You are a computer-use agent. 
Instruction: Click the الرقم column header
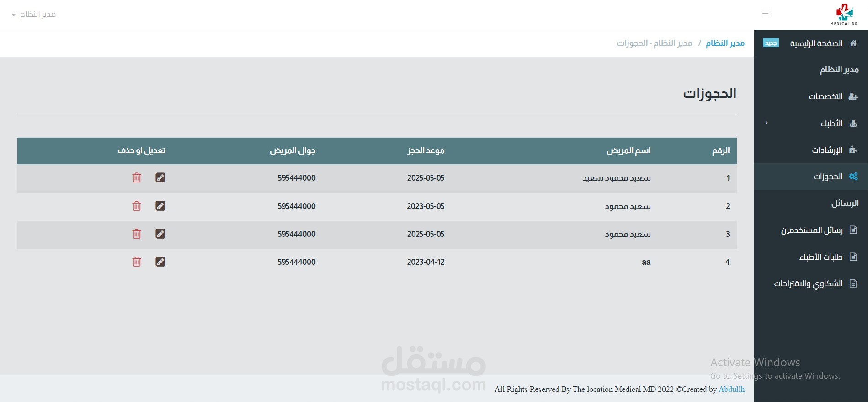click(x=721, y=150)
